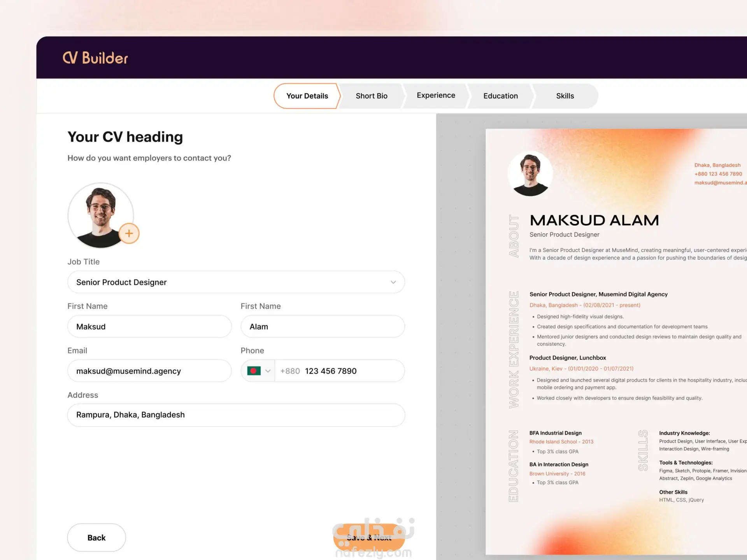Click the 'Your CV heading' title
This screenshot has height=560, width=747.
pyautogui.click(x=125, y=137)
